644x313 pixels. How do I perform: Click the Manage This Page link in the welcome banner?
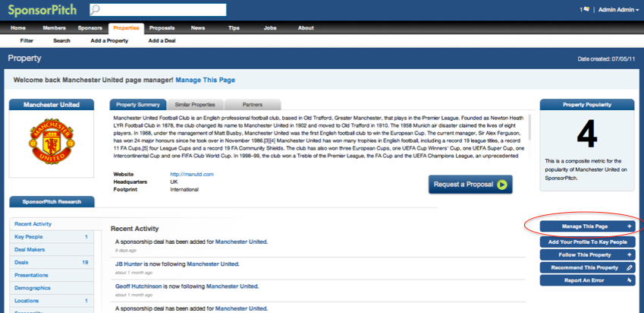click(x=206, y=80)
